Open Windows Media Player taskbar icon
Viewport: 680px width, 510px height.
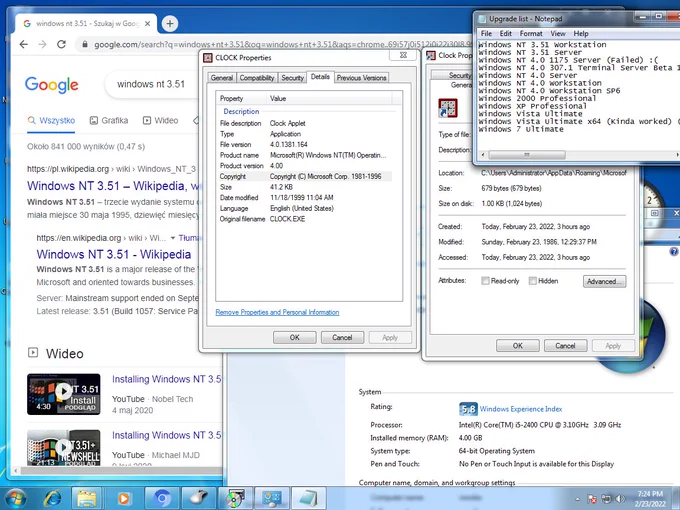[x=124, y=498]
